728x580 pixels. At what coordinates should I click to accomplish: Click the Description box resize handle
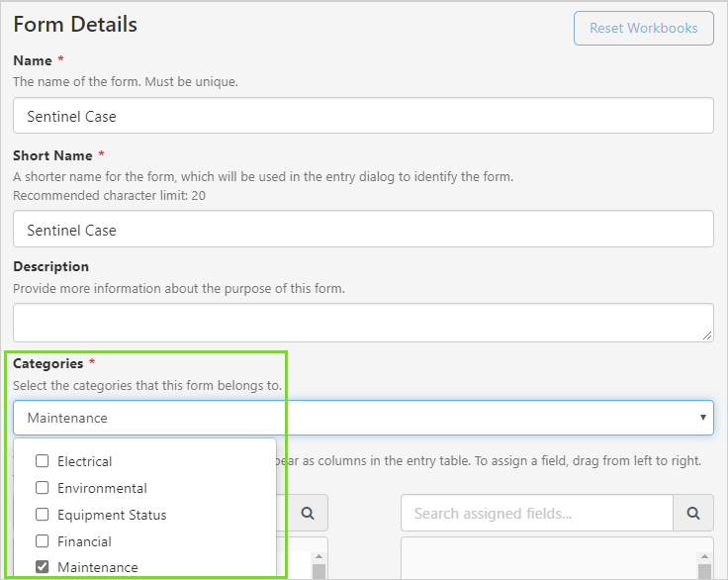point(707,336)
